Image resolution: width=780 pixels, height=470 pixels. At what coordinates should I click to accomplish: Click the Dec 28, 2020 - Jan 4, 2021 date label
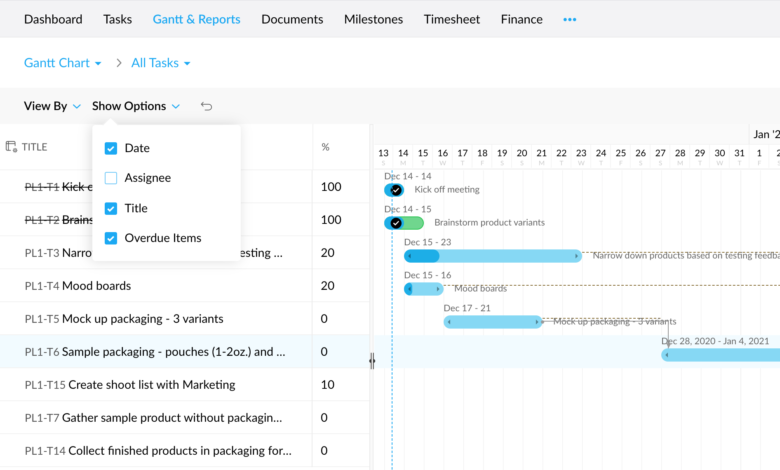(x=715, y=341)
